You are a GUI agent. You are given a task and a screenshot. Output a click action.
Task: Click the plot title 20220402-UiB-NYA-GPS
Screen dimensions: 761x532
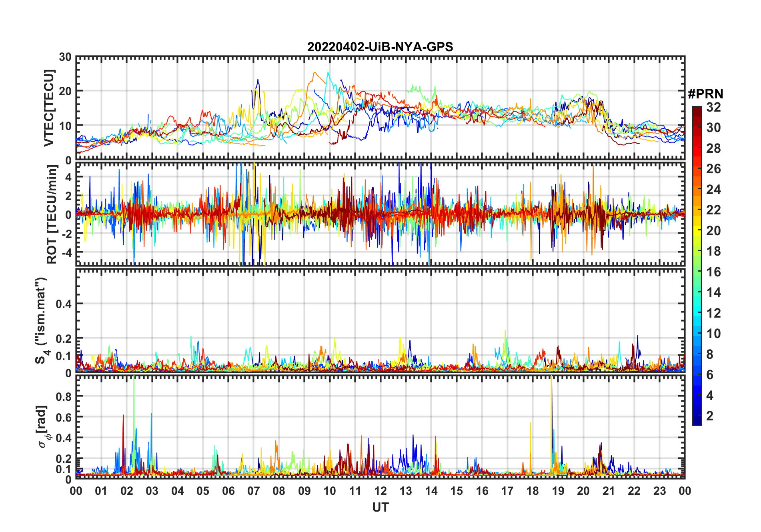click(x=380, y=47)
